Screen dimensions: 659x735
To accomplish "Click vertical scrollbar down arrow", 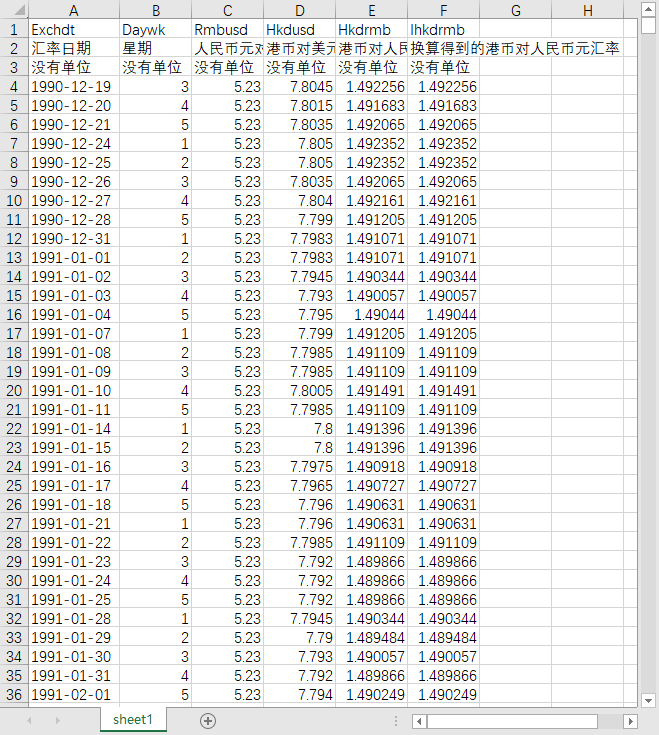I will click(x=648, y=701).
